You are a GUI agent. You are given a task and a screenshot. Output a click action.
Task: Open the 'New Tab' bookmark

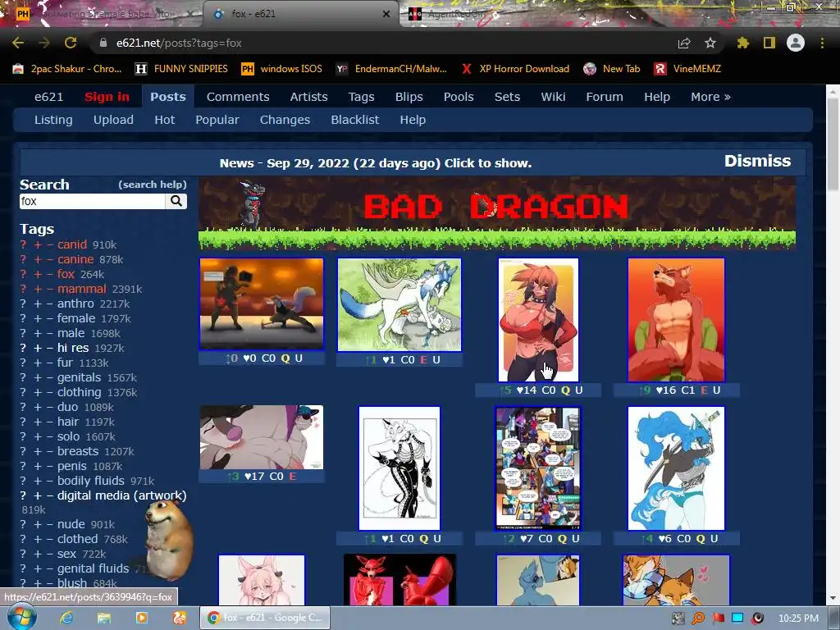pyautogui.click(x=612, y=69)
